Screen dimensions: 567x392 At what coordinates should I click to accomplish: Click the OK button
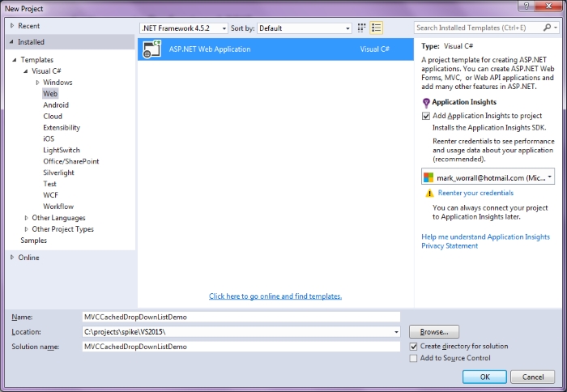tap(484, 377)
